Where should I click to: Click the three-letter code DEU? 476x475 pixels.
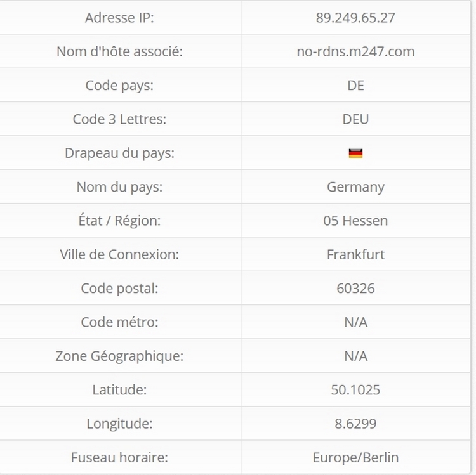[x=355, y=119]
